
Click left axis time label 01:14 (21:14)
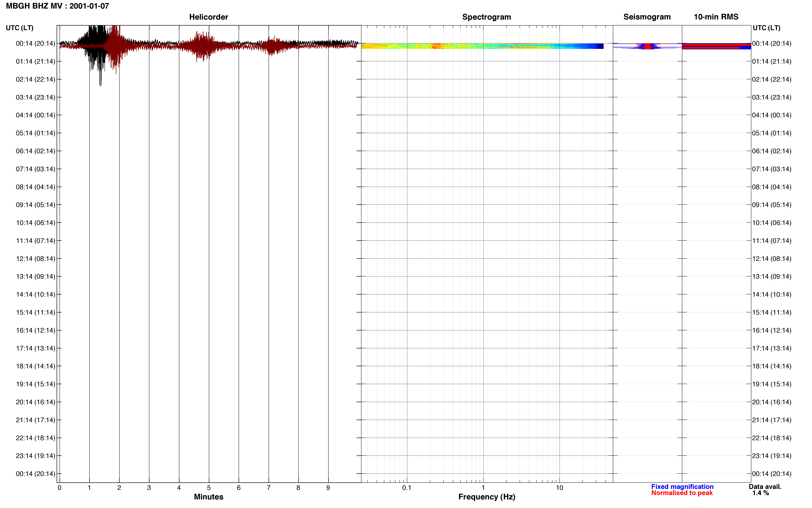[x=35, y=61]
